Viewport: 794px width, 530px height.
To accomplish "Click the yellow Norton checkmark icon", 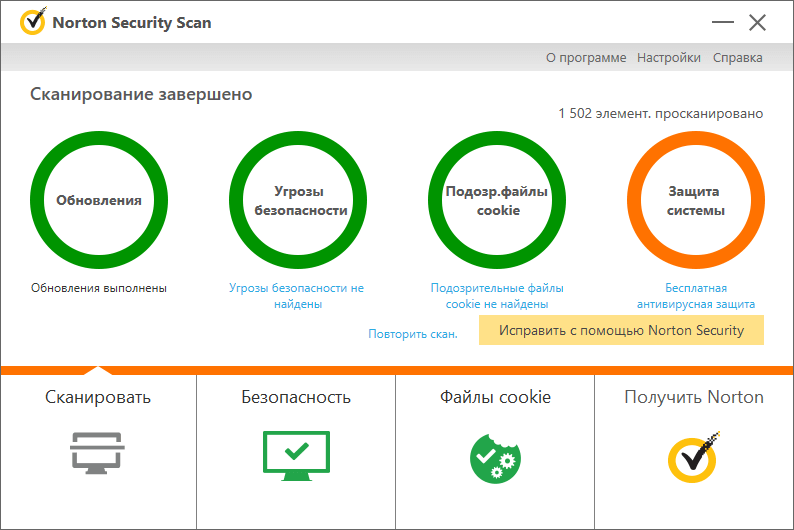I will point(693,455).
